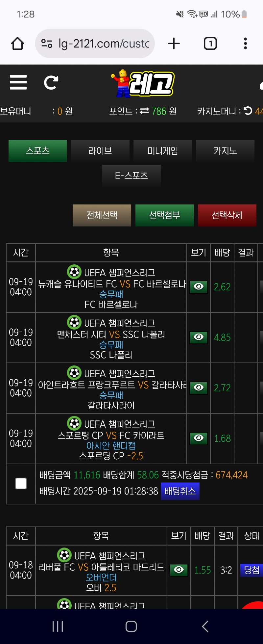Tap the casino money refresh icon
263x644 pixels.
[x=248, y=111]
